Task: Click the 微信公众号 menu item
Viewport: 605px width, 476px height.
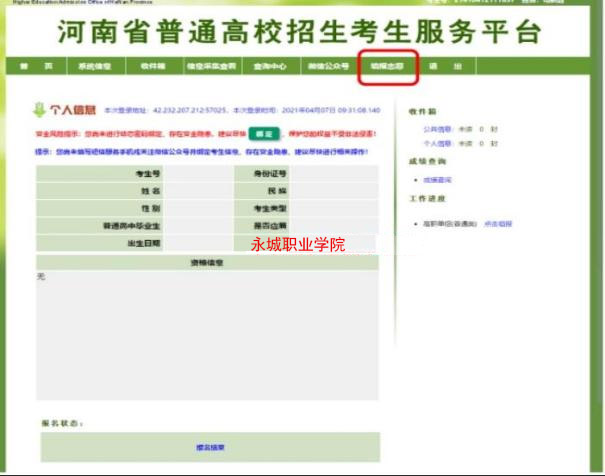Action: click(328, 66)
